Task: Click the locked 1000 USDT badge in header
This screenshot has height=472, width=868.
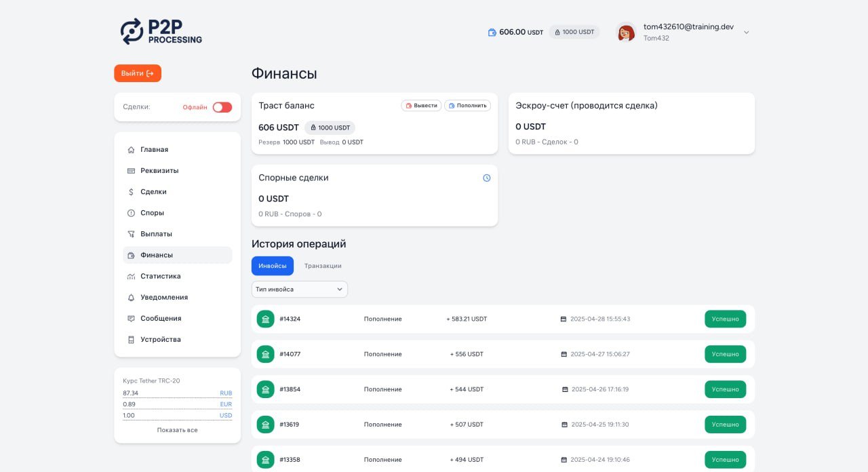Action: (574, 32)
